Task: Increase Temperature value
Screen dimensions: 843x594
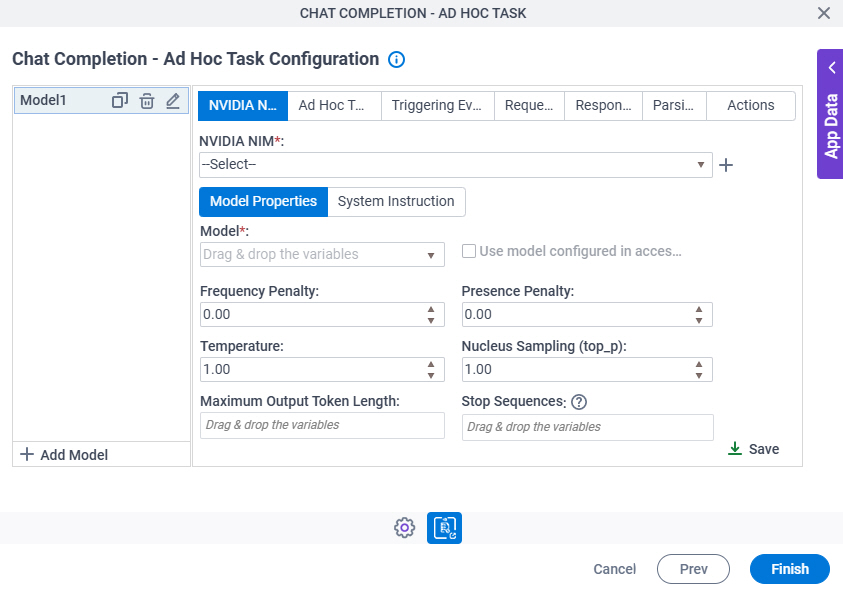Action: pyautogui.click(x=431, y=364)
